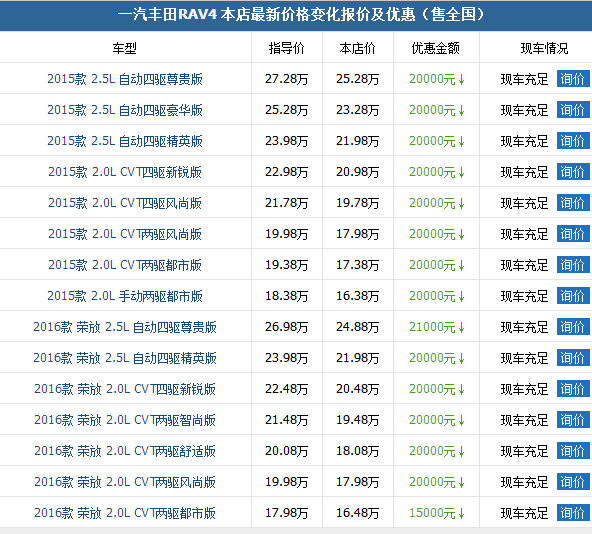Select the 21000元 discount amount cell
592x534 pixels.
coord(436,327)
